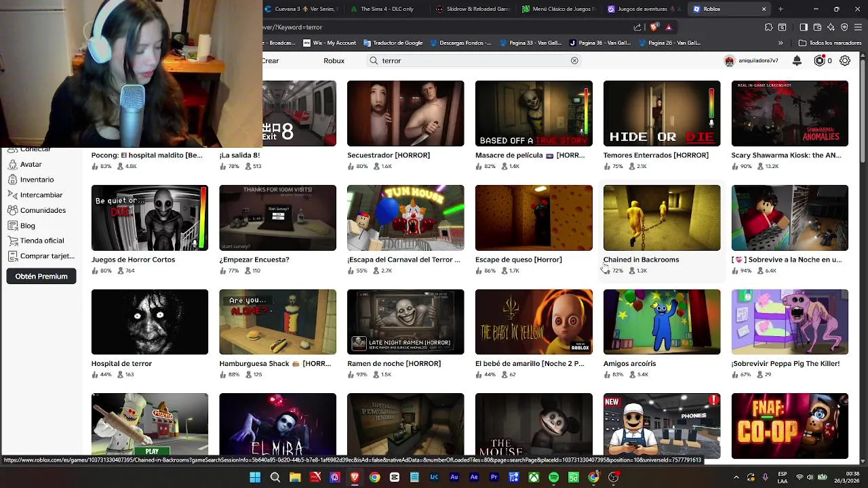Viewport: 868px width, 488px height.
Task: Open Adobe Premiere Pro from taskbar
Action: click(x=494, y=477)
